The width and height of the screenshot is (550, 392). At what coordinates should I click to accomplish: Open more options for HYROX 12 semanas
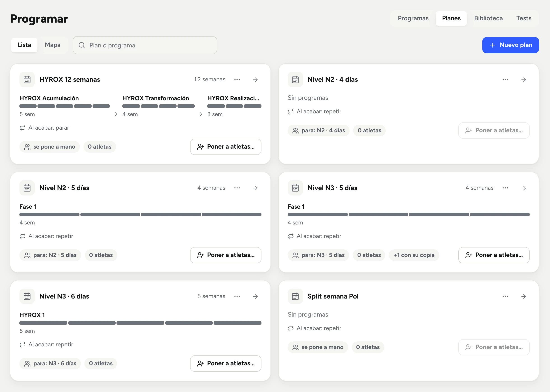click(x=237, y=80)
